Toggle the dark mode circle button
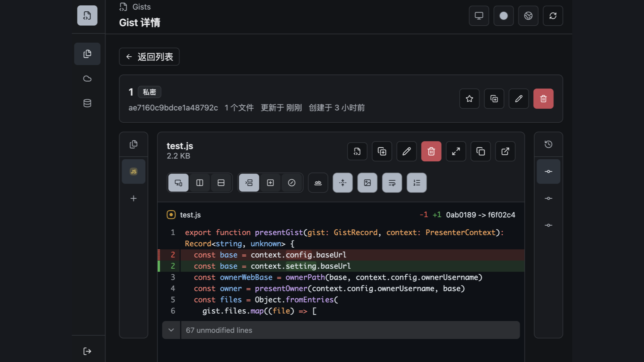This screenshot has height=362, width=644. pyautogui.click(x=504, y=16)
